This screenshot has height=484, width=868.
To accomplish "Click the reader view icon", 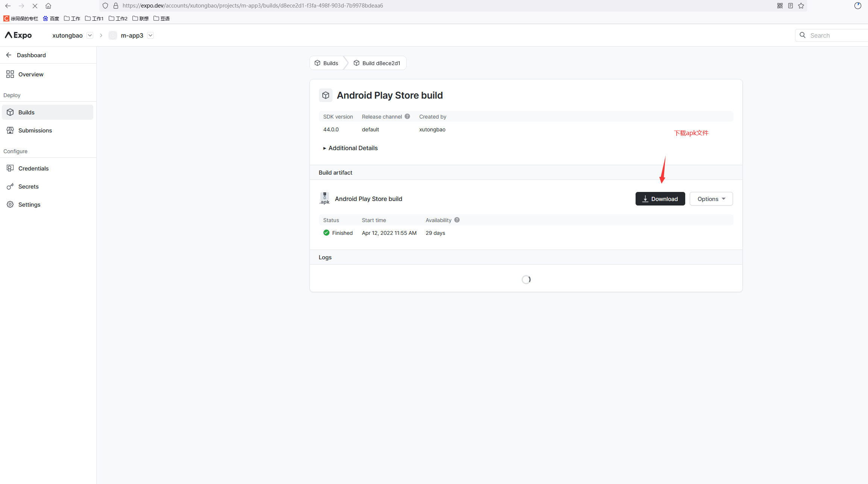I will (x=791, y=6).
